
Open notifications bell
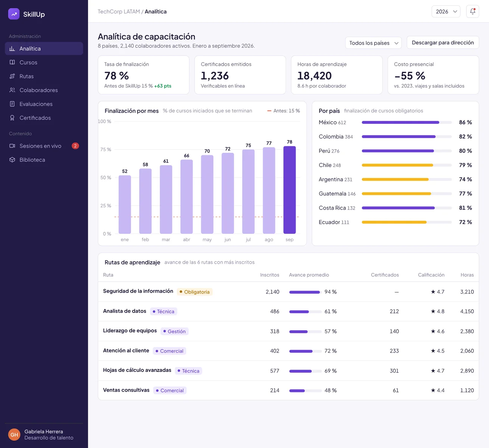(x=473, y=12)
